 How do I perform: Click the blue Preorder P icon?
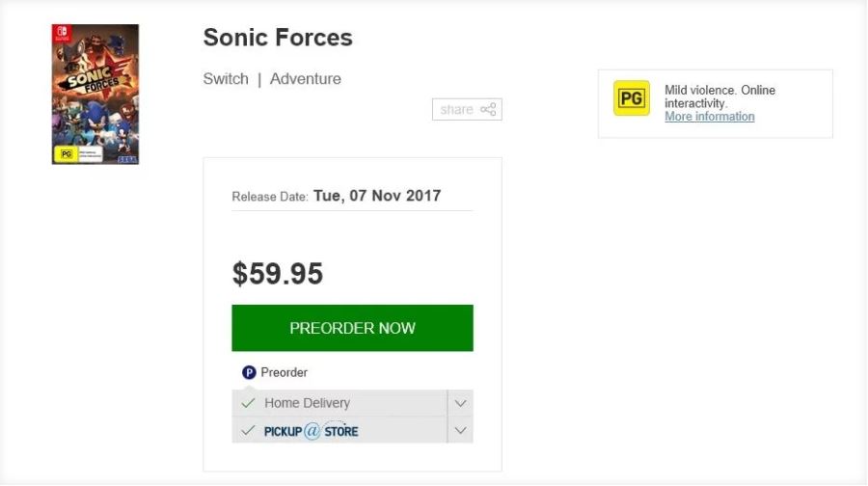point(249,372)
